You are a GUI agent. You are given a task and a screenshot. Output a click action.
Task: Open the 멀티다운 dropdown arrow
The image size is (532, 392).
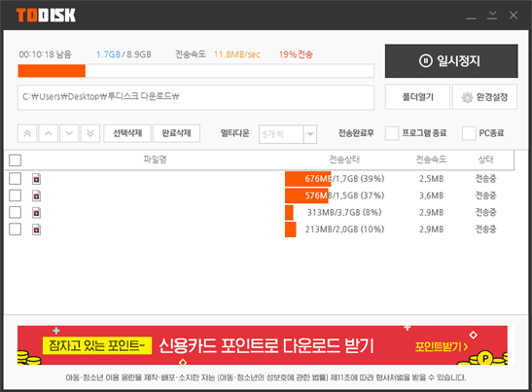click(x=310, y=134)
